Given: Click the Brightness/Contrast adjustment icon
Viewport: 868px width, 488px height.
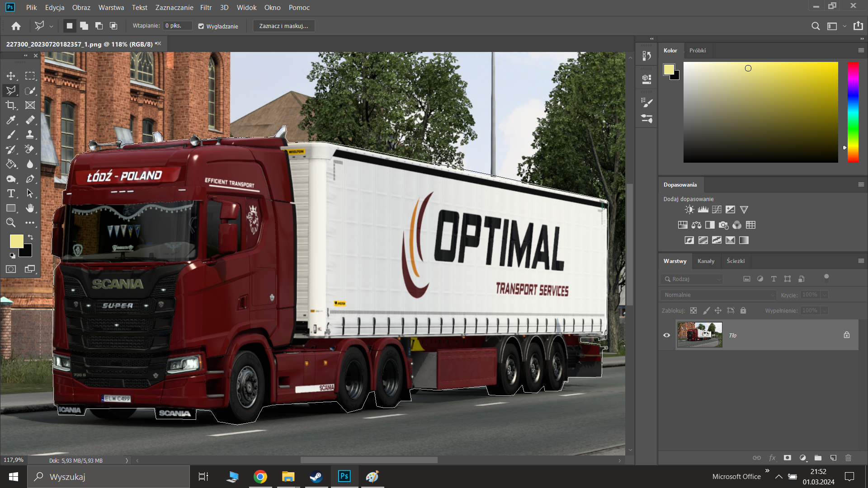Looking at the screenshot, I should pos(689,210).
